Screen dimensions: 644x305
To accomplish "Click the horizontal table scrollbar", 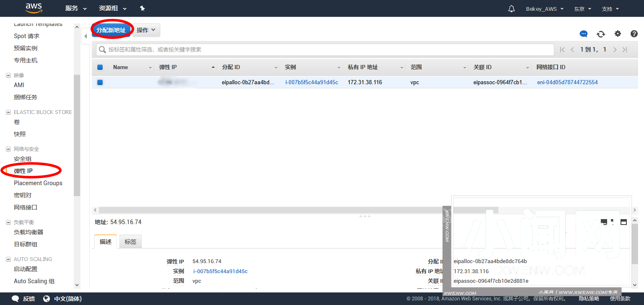I will click(x=298, y=210).
